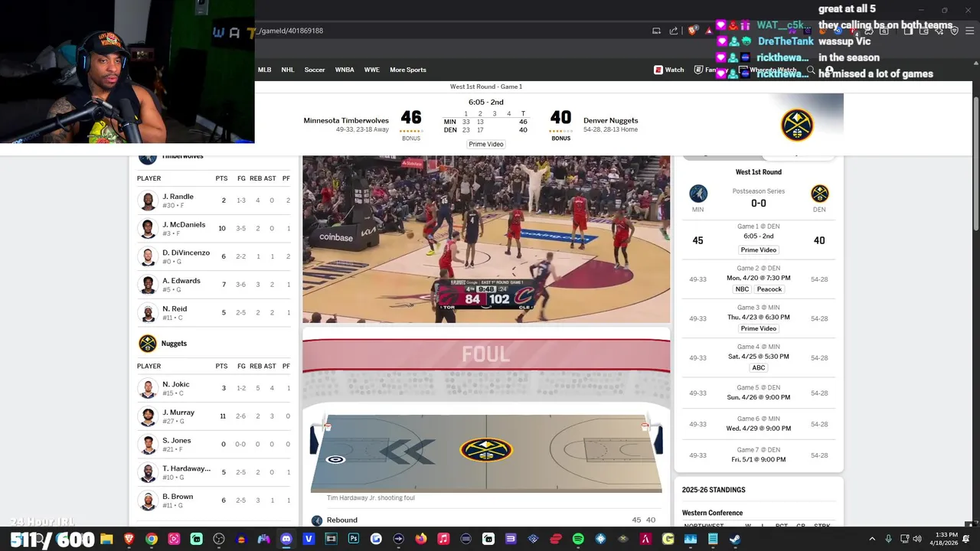
Task: Click the Game 3 Prime Video badge
Action: point(759,328)
